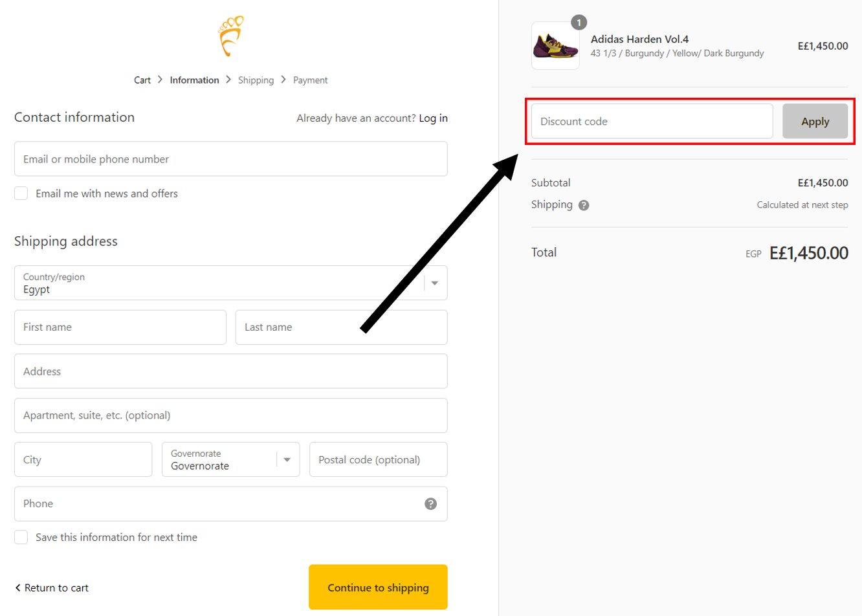The image size is (862, 616).
Task: Click the Phone number input field
Action: click(231, 503)
